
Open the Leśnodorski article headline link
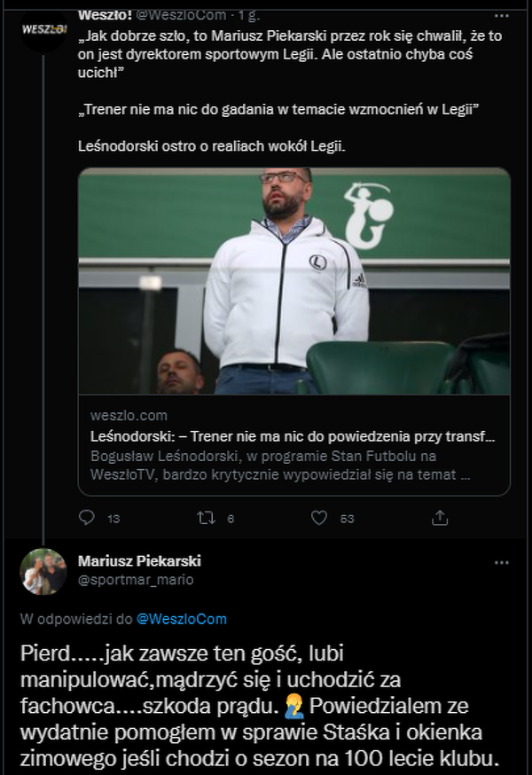[x=293, y=437]
